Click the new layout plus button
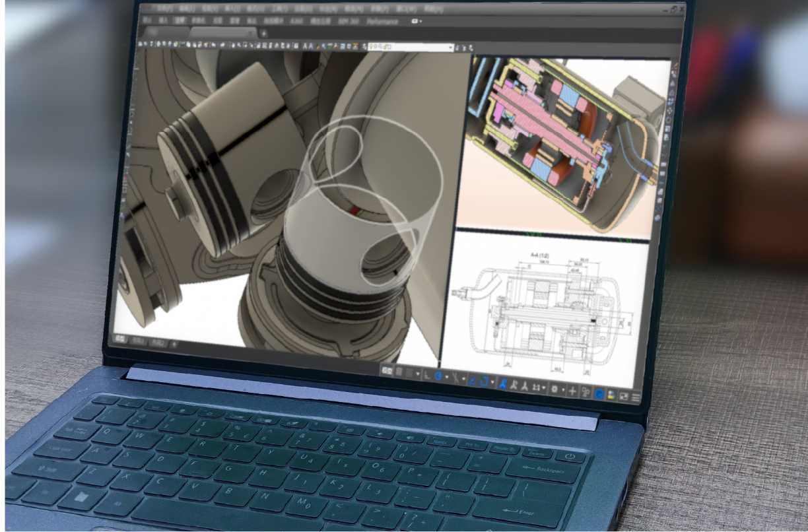This screenshot has height=532, width=808. pos(175,344)
